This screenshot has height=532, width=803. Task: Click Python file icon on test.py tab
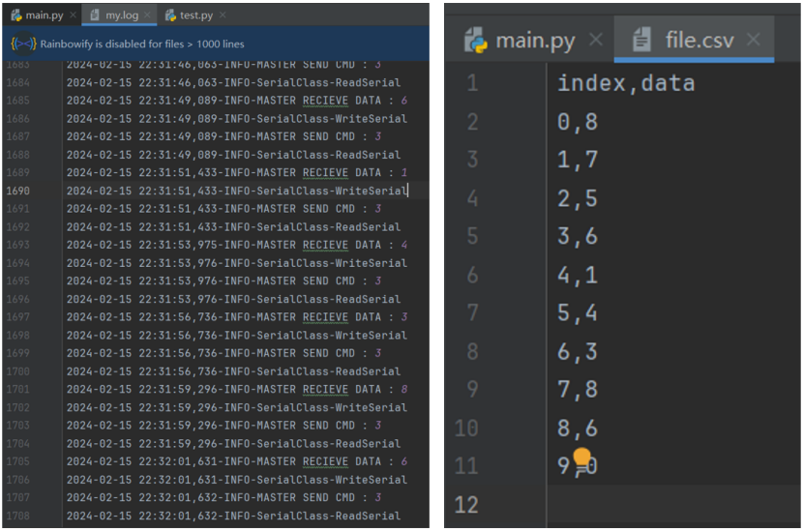tap(170, 15)
